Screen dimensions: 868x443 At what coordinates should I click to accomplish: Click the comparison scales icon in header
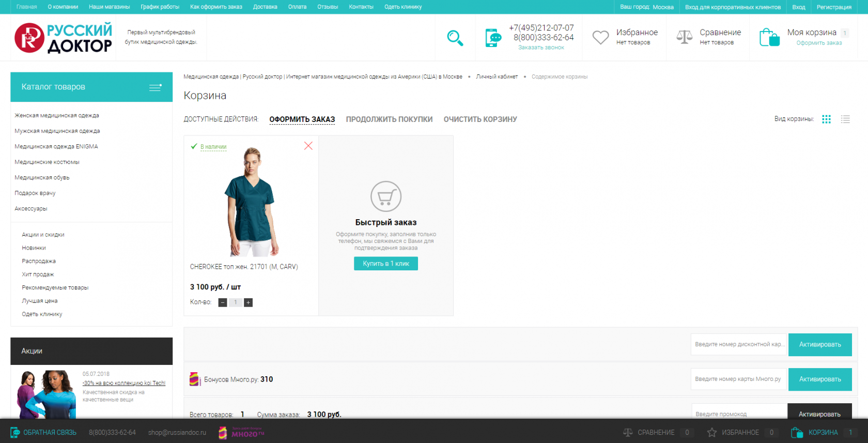click(684, 37)
